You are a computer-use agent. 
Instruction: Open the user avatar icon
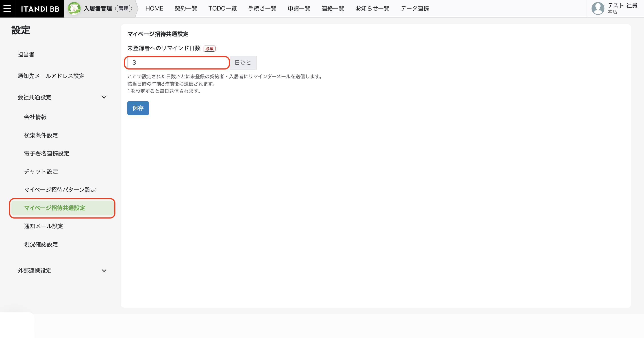point(598,9)
